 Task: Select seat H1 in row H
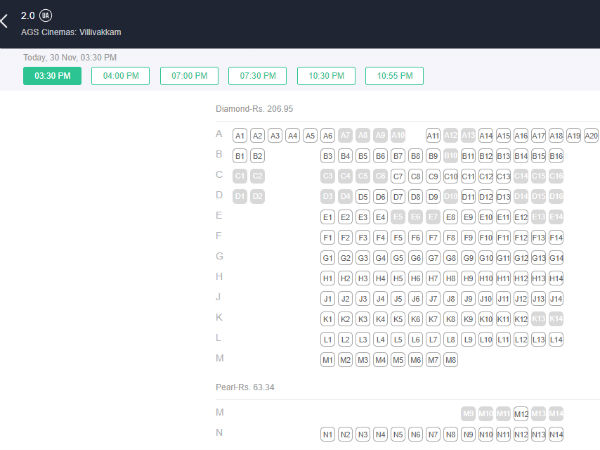tap(327, 278)
